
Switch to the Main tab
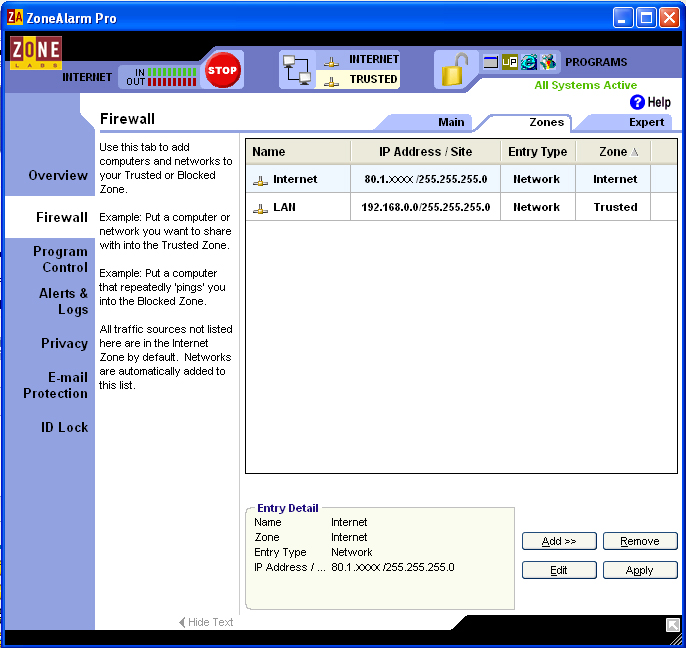click(x=451, y=122)
